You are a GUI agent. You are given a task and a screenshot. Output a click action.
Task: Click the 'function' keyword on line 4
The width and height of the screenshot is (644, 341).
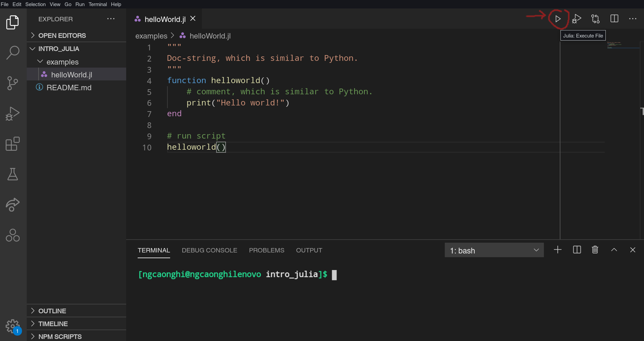coord(186,80)
